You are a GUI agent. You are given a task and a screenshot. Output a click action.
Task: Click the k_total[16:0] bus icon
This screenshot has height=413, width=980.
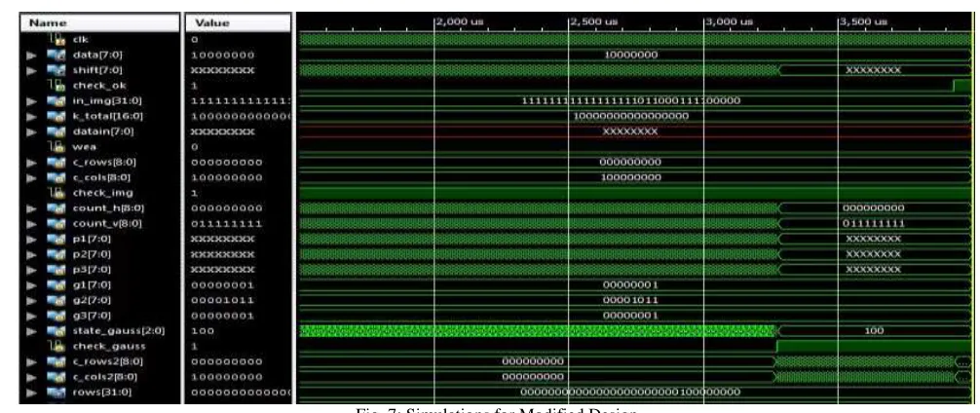[x=55, y=116]
